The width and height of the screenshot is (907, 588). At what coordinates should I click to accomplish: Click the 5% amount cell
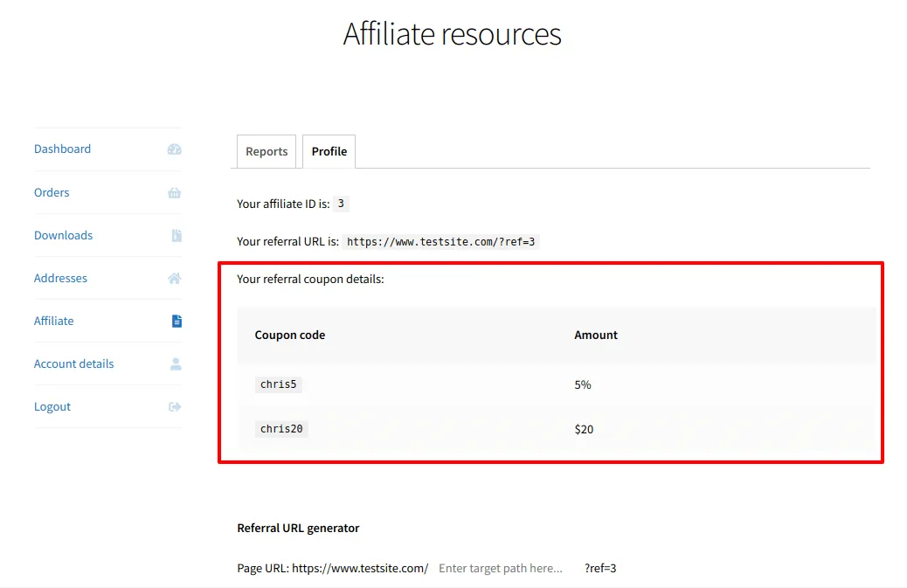coord(583,385)
